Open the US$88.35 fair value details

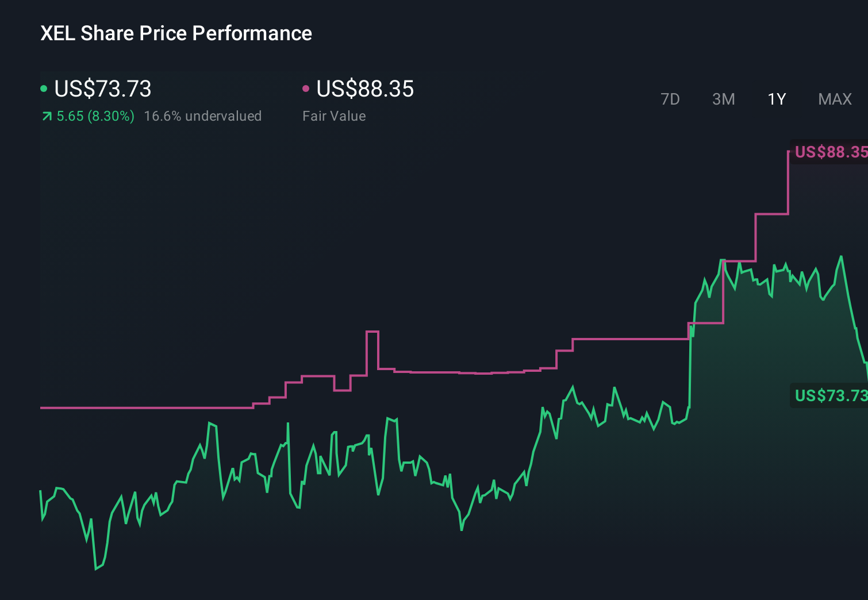[366, 89]
